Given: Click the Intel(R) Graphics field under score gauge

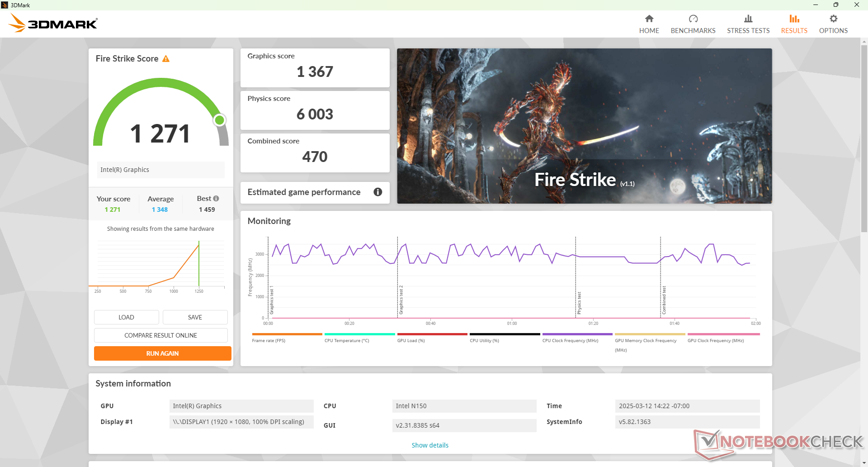Looking at the screenshot, I should coord(161,170).
